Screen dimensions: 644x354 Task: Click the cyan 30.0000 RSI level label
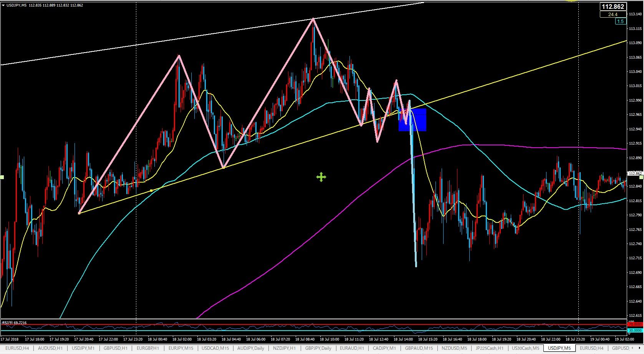[x=635, y=330]
